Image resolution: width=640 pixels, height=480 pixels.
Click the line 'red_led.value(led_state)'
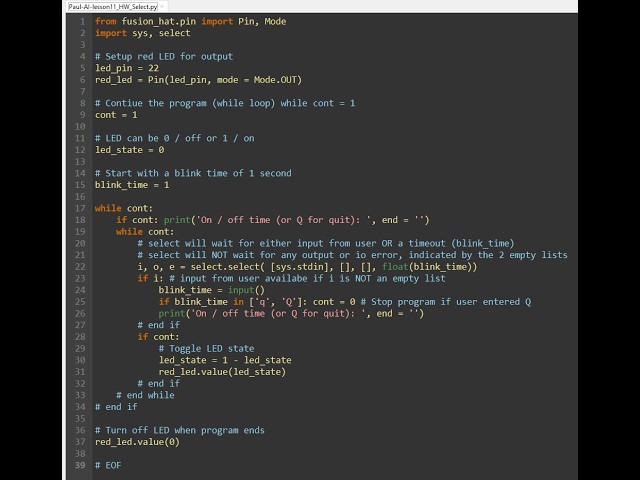tap(222, 372)
